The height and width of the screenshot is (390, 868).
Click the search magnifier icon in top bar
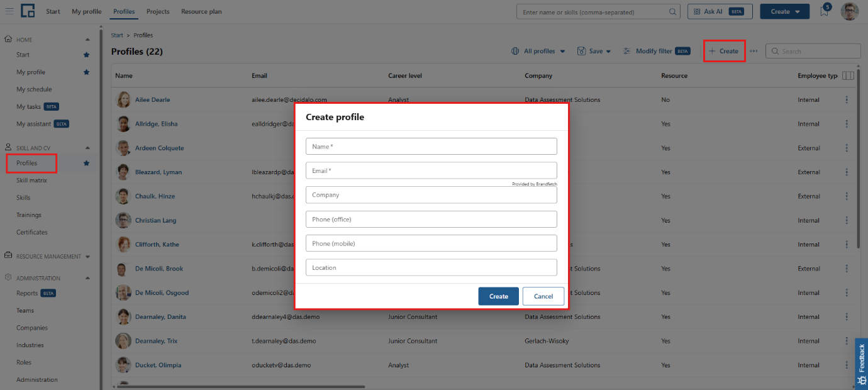(672, 11)
